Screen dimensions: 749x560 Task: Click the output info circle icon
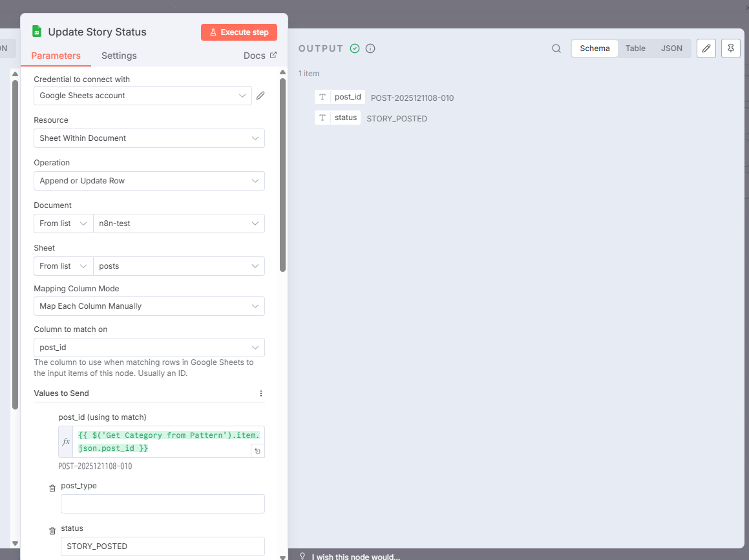point(370,48)
